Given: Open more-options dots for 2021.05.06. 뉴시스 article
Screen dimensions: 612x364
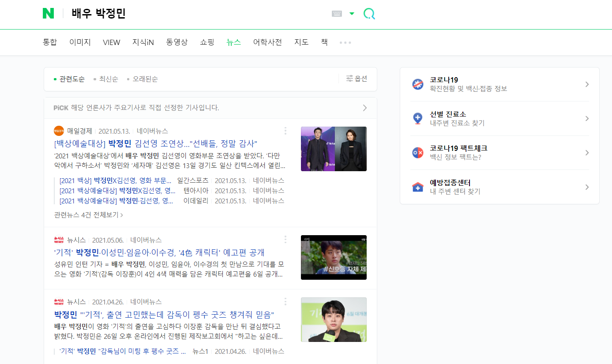Looking at the screenshot, I should tap(285, 240).
